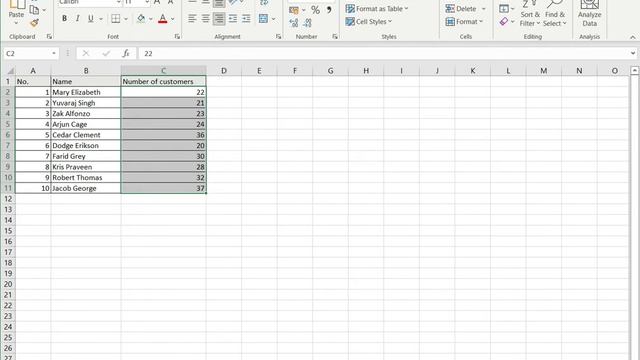The width and height of the screenshot is (640, 360).
Task: Select the Number of customers header cell
Action: coord(163,82)
